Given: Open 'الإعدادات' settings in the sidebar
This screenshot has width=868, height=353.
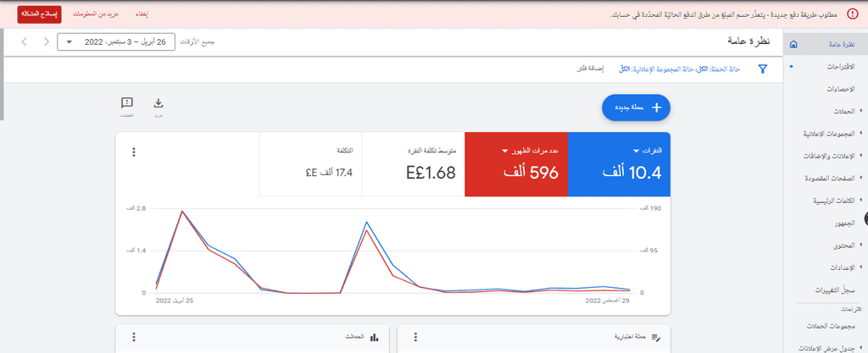Looking at the screenshot, I should (843, 268).
